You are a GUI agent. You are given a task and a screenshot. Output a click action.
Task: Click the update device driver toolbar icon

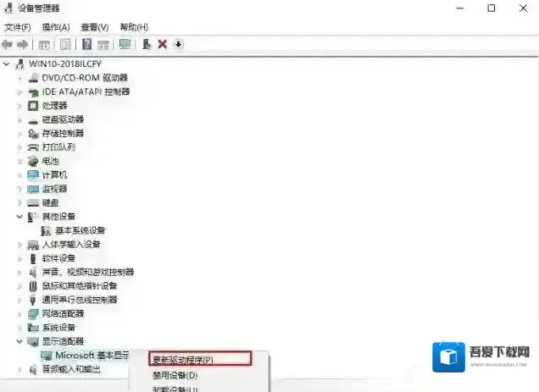point(147,44)
